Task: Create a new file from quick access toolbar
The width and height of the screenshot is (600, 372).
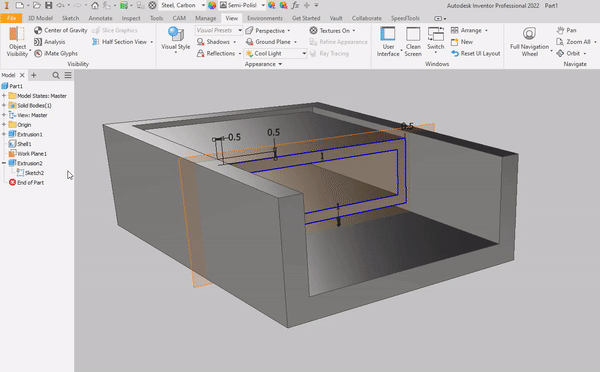Action: [x=20, y=5]
